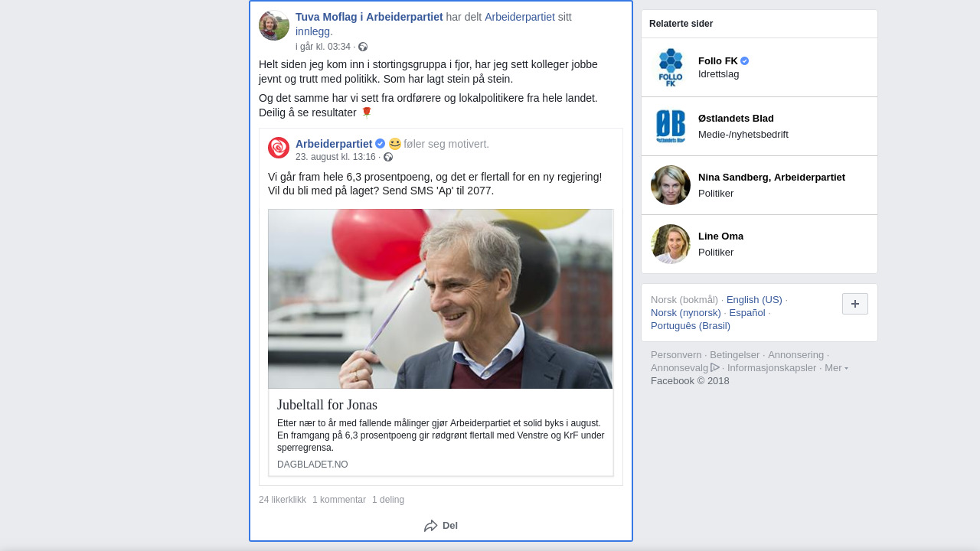Click the AdChoices triangle icon
The width and height of the screenshot is (980, 551).
(x=715, y=367)
